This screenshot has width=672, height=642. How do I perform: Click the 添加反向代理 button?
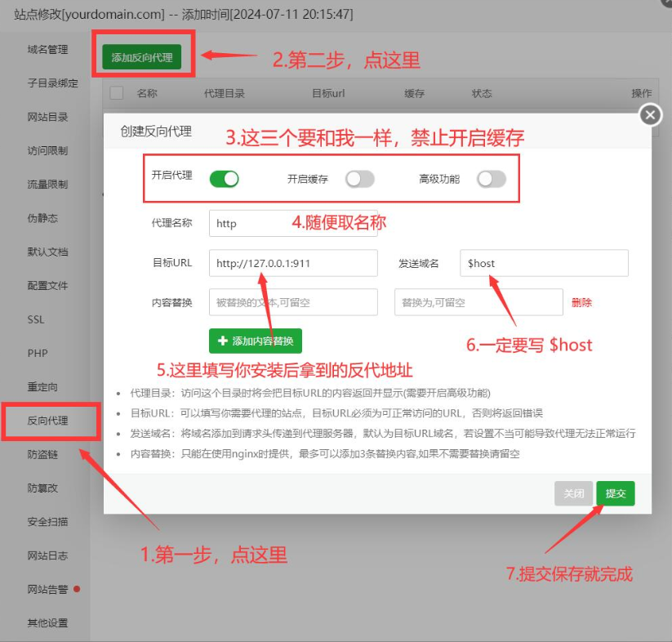coord(142,57)
